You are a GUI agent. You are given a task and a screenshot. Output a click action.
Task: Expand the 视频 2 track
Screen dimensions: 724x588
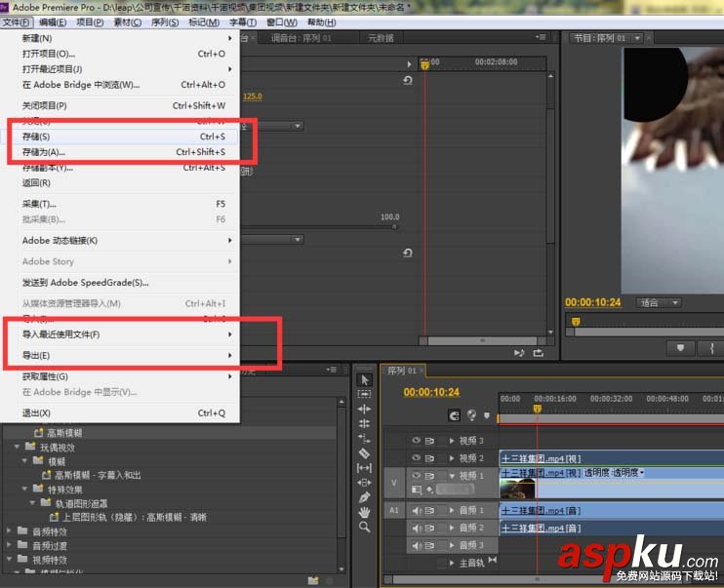[x=452, y=458]
